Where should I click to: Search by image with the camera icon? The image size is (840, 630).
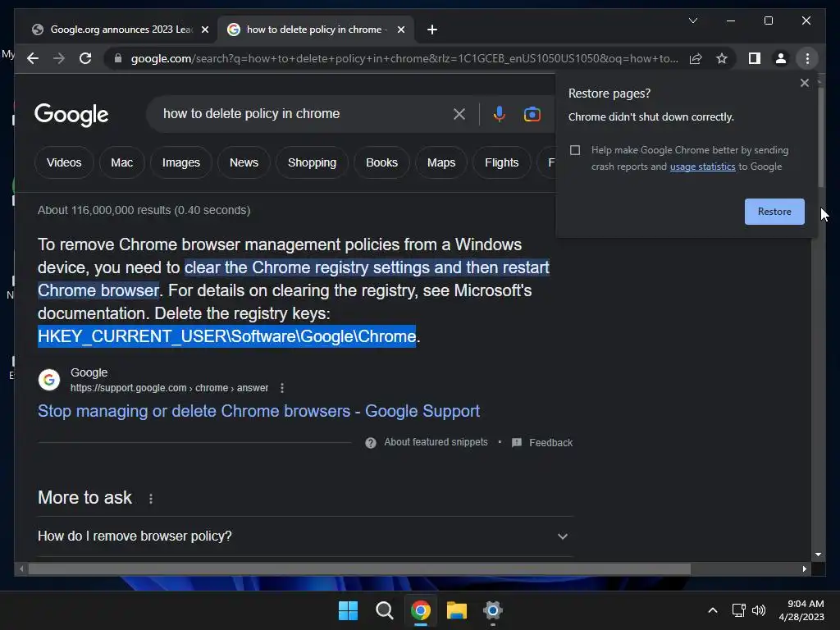tap(532, 114)
